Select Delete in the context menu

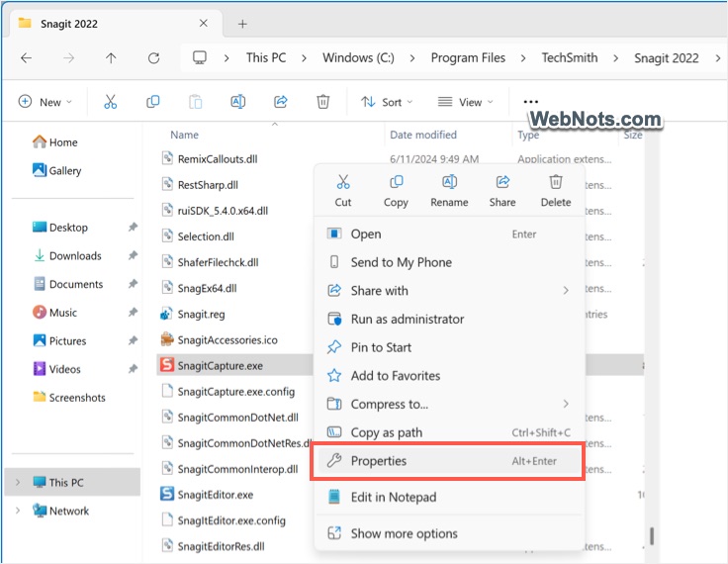(x=556, y=191)
